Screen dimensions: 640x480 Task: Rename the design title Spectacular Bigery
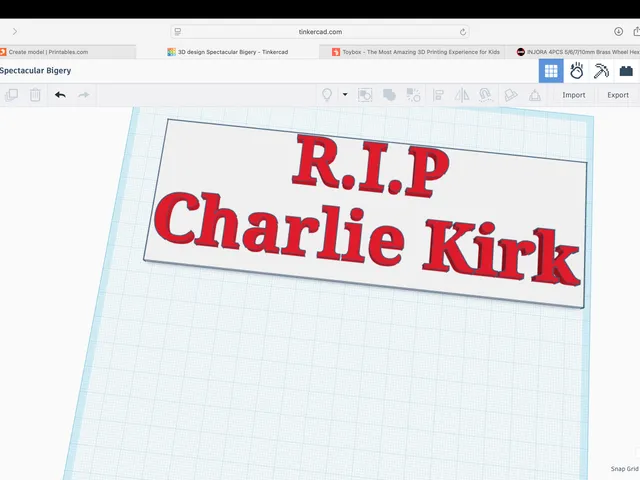click(36, 71)
